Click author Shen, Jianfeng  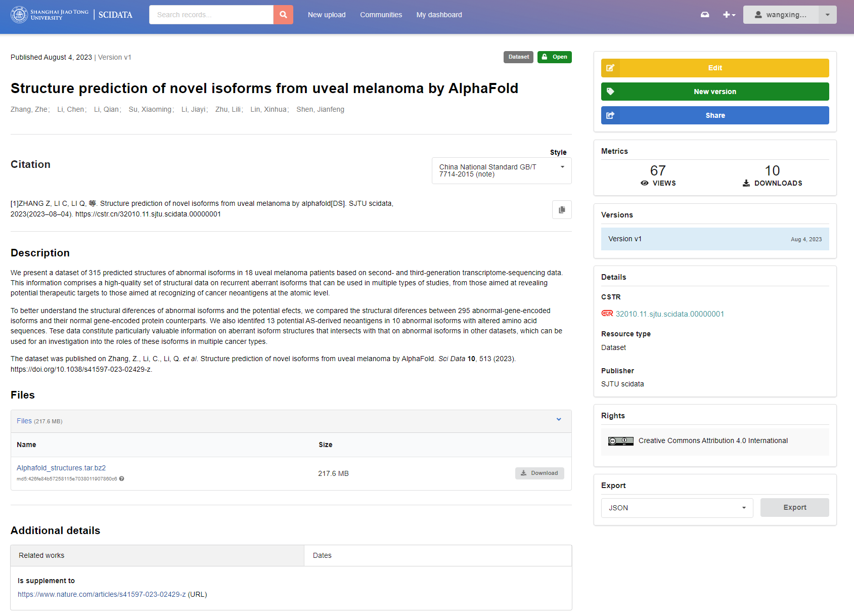pos(320,109)
